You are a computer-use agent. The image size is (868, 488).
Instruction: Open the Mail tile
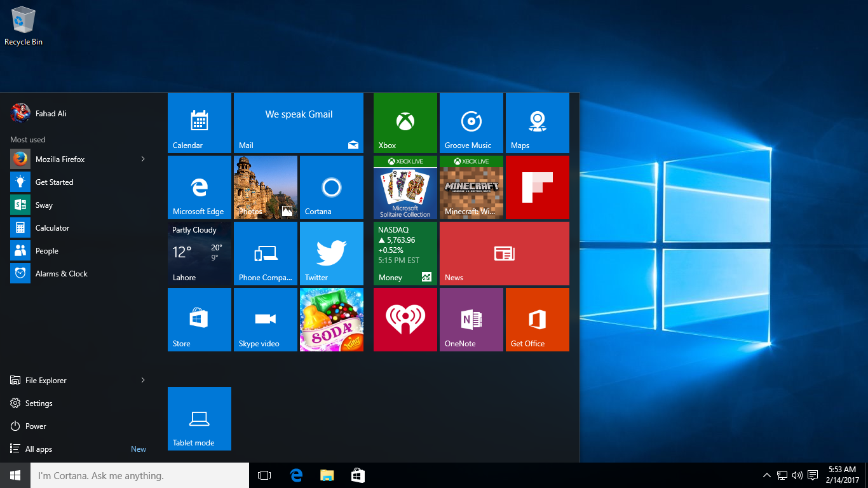299,123
